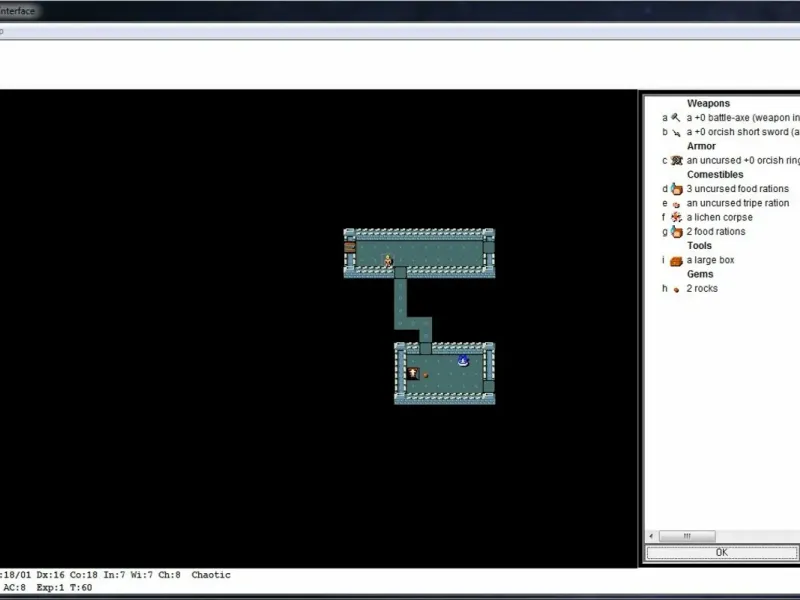
Task: Click the inventory horizontal scrollbar thumb
Action: (687, 536)
